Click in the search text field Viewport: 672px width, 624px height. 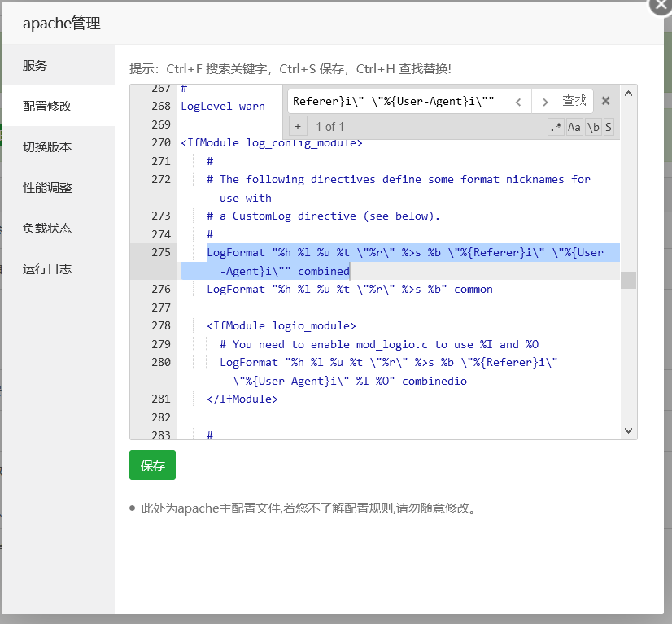coord(396,101)
